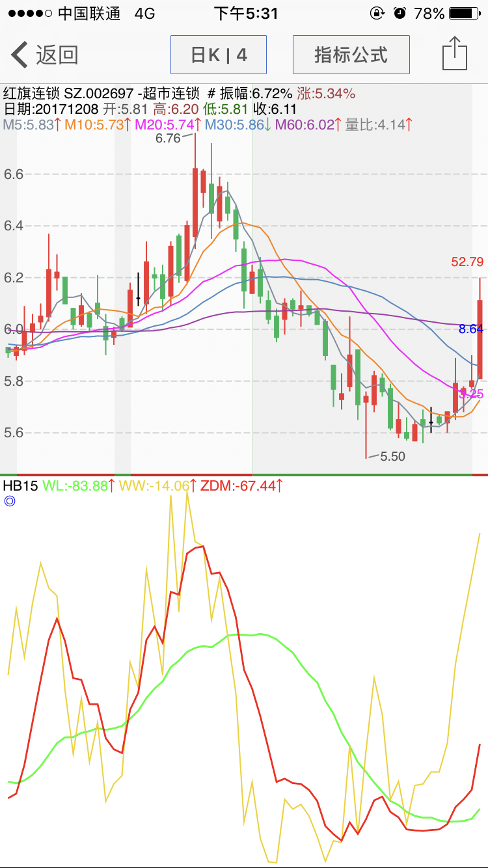Tap the 78% battery percentage

click(429, 14)
